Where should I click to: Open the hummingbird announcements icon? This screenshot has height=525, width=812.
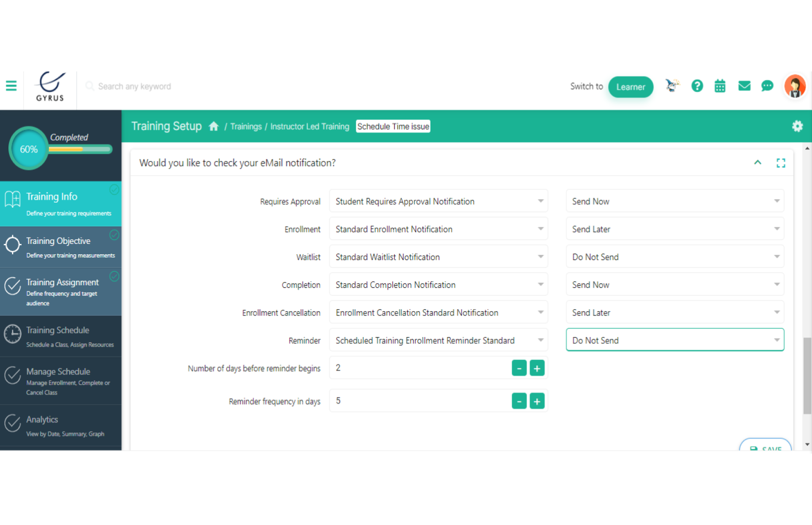tap(672, 86)
